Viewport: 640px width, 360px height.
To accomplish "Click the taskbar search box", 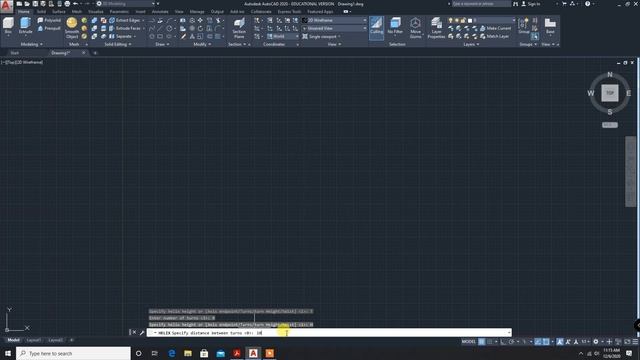I will pos(73,353).
